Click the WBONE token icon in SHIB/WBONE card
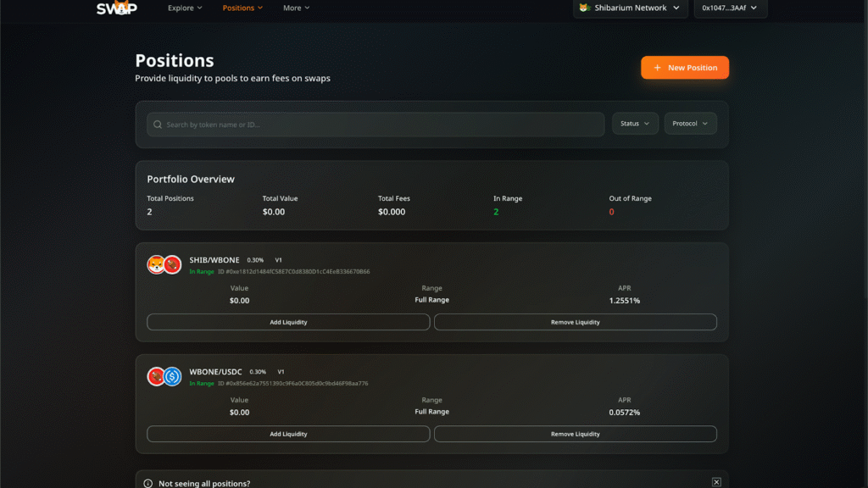The image size is (868, 488). 172,264
